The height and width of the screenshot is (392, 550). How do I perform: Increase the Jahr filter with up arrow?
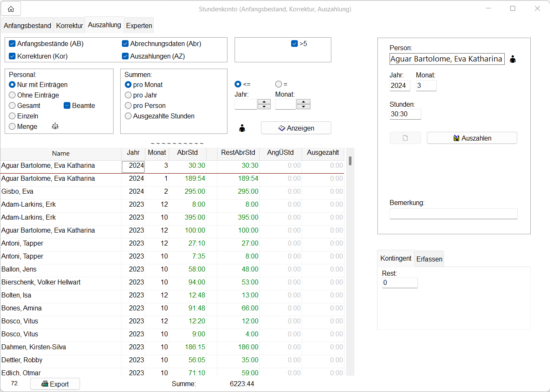coord(264,102)
